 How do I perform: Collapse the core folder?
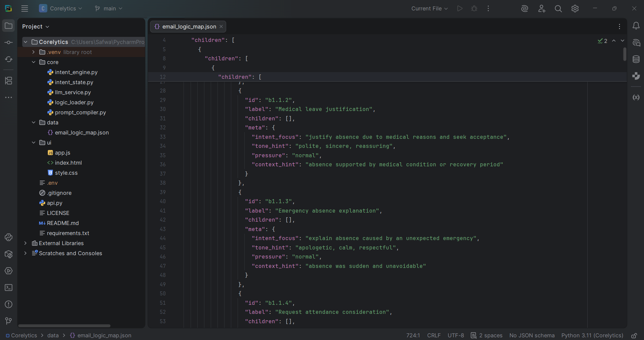(34, 62)
